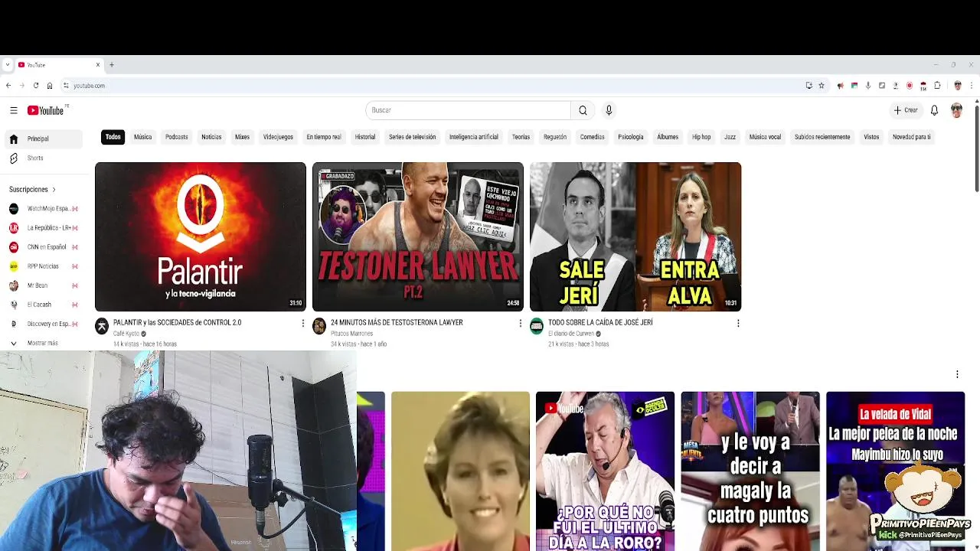Click into the Buscar search field

(468, 110)
